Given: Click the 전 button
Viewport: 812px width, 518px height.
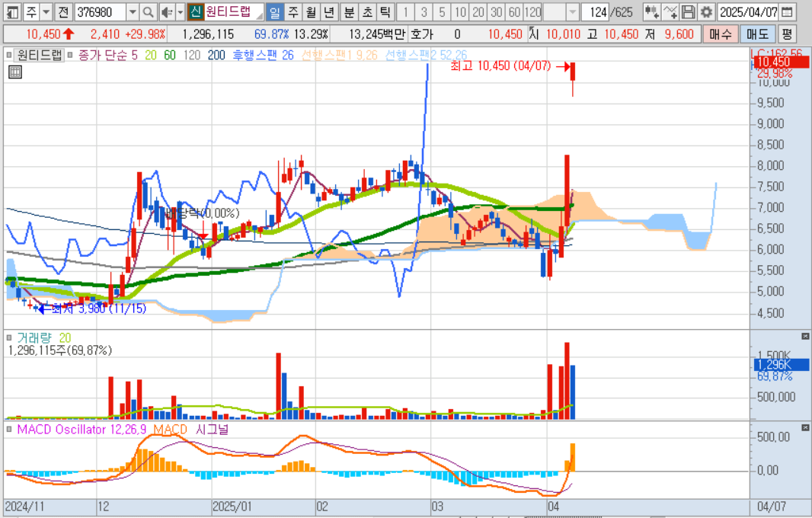Looking at the screenshot, I should [64, 11].
